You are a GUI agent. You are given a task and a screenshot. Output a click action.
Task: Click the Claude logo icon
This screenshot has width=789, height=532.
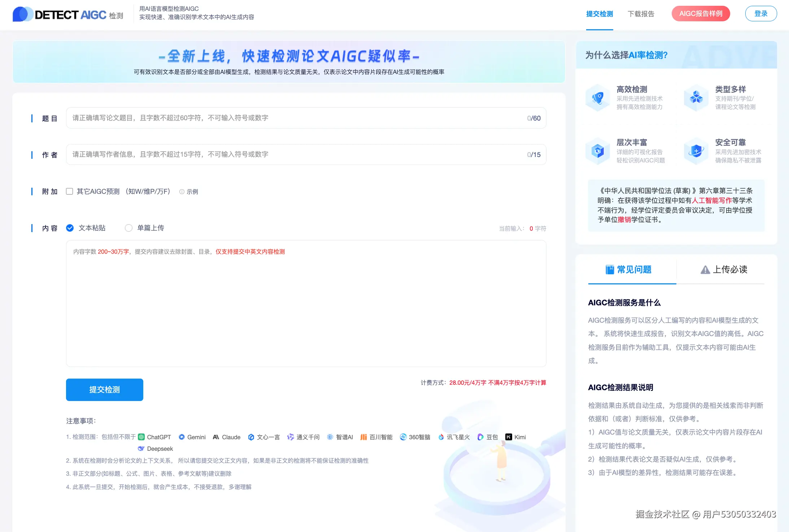pos(216,437)
